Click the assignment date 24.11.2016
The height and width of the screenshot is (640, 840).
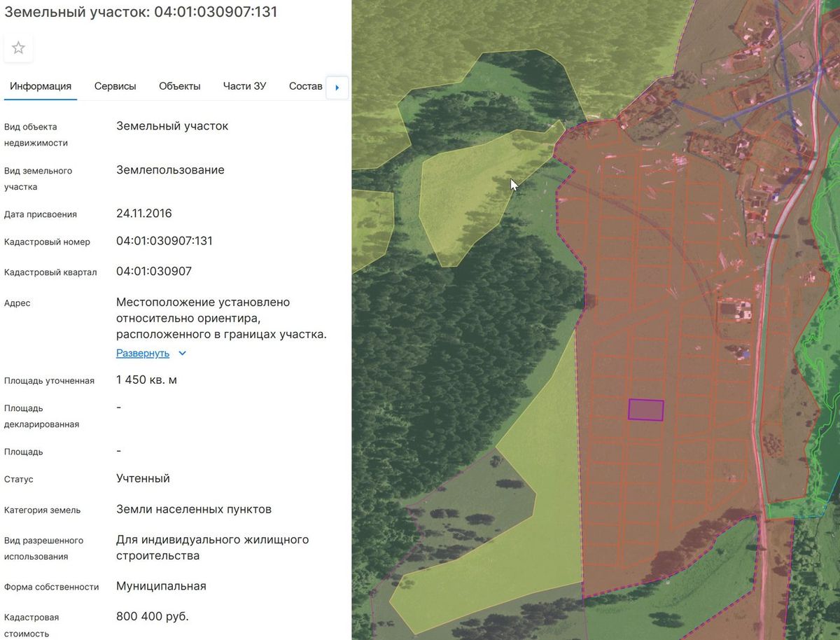(144, 214)
